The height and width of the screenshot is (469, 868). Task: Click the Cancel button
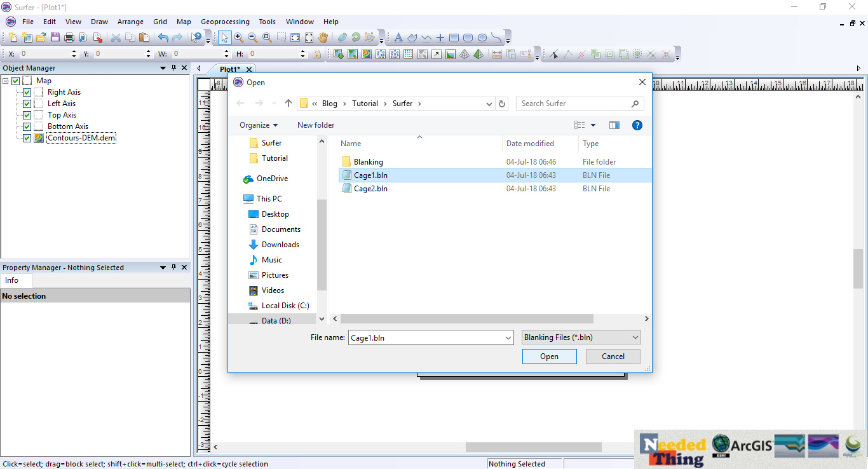[613, 357]
